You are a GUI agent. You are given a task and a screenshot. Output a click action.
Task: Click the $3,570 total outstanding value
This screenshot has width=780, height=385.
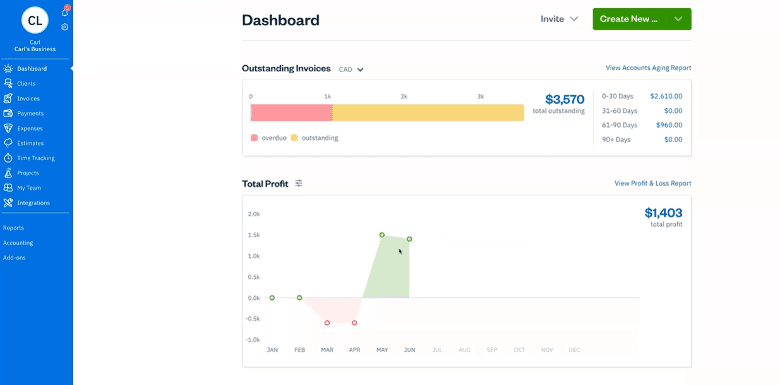(565, 99)
